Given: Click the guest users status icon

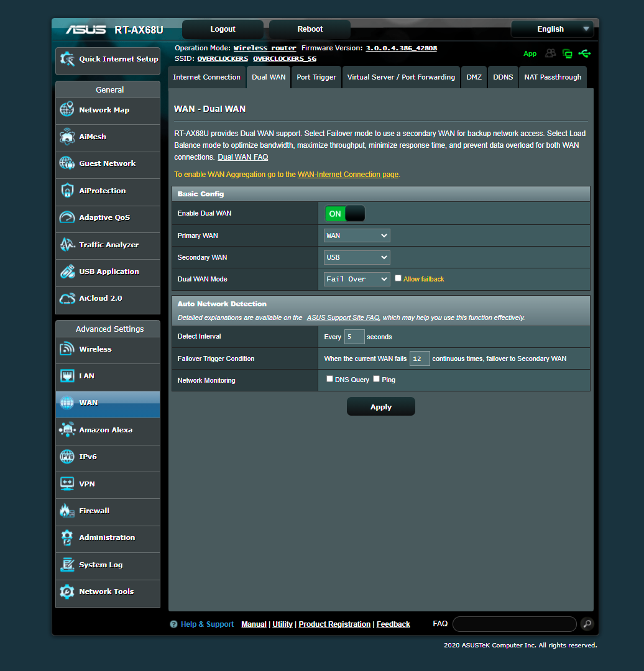Looking at the screenshot, I should click(x=550, y=53).
